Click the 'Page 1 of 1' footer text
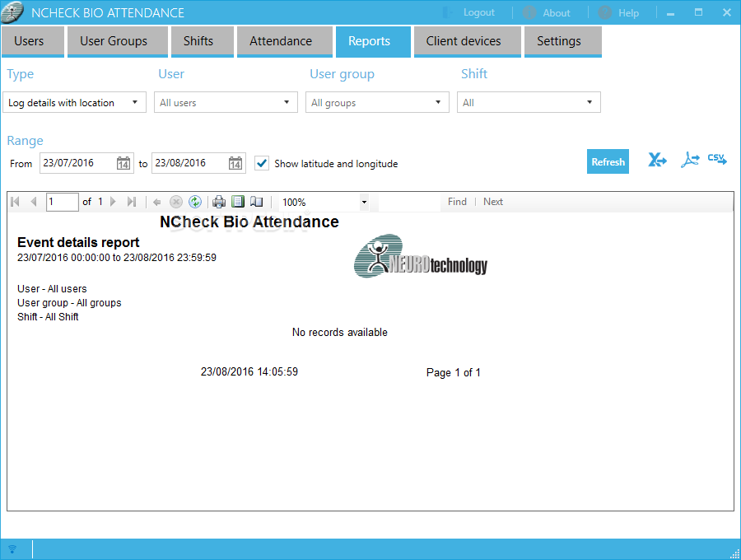 (x=453, y=372)
